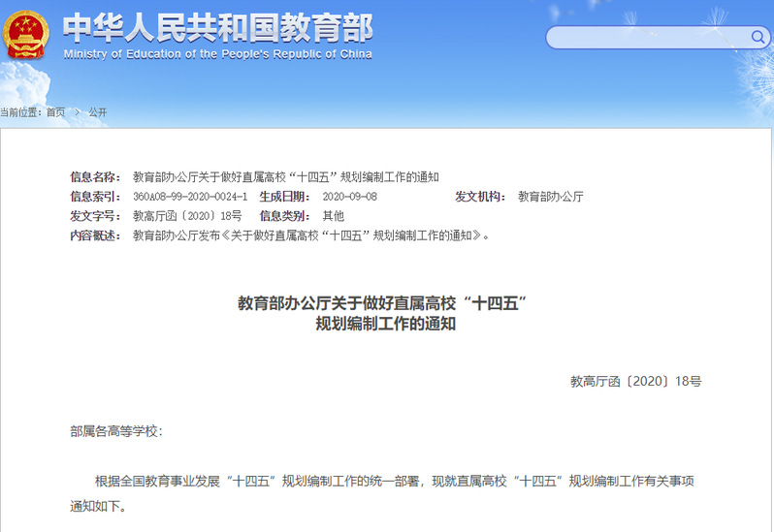Click the salutation 部属各高等学校

tap(116, 431)
